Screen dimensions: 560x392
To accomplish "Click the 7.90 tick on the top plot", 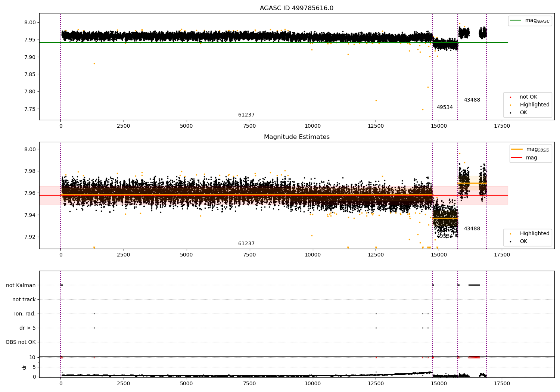I will point(30,57).
